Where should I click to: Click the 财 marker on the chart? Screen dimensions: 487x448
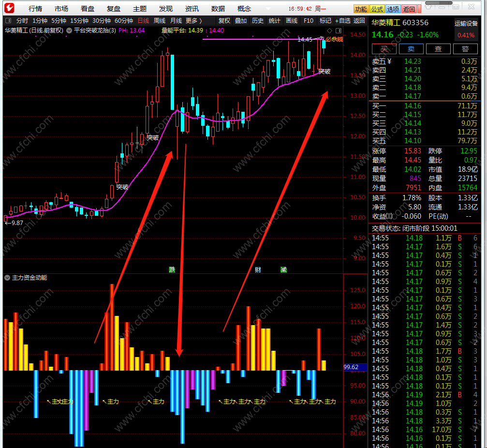[258, 269]
